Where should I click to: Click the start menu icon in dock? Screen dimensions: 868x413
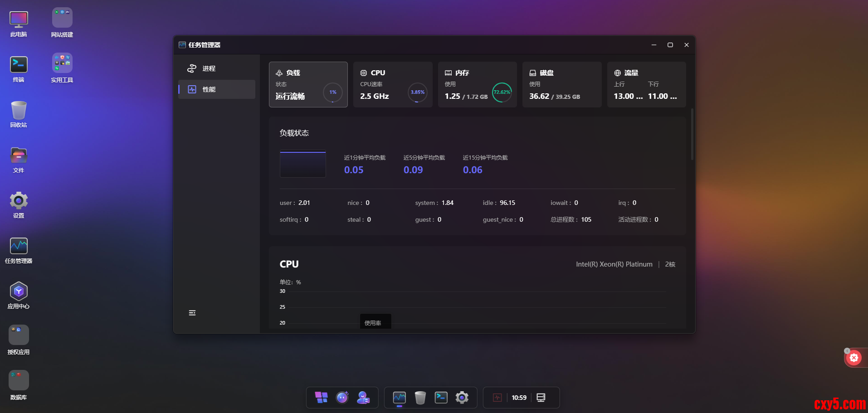pyautogui.click(x=321, y=398)
